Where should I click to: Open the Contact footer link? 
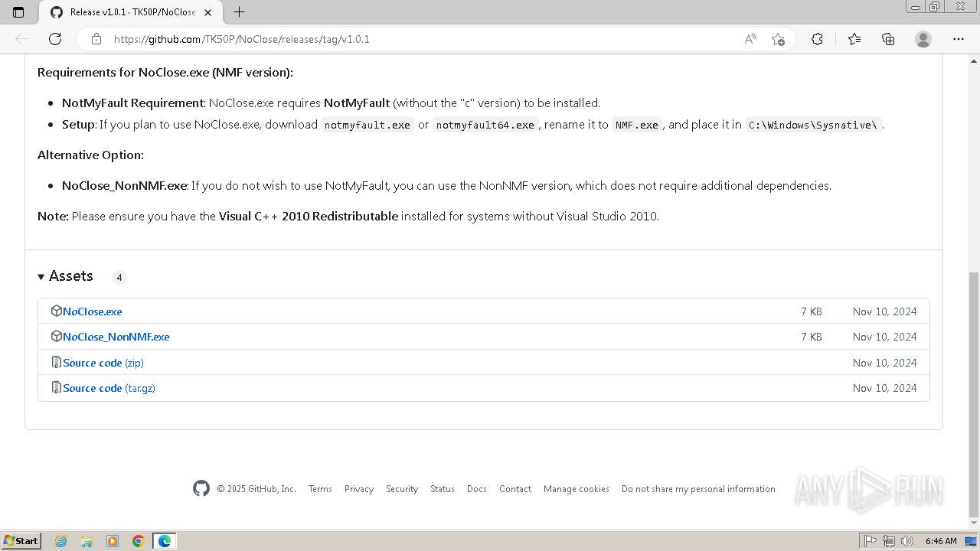point(515,489)
